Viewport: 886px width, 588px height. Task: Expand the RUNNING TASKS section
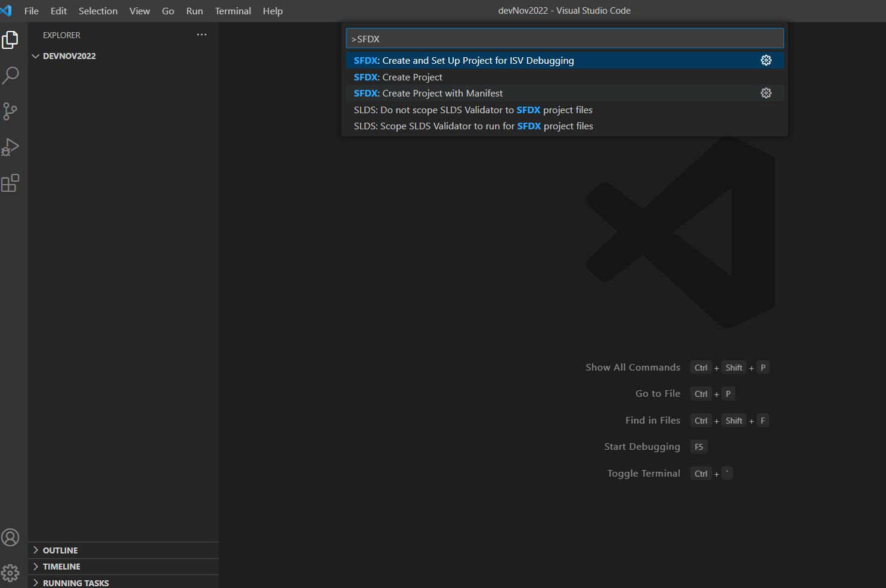click(123, 582)
